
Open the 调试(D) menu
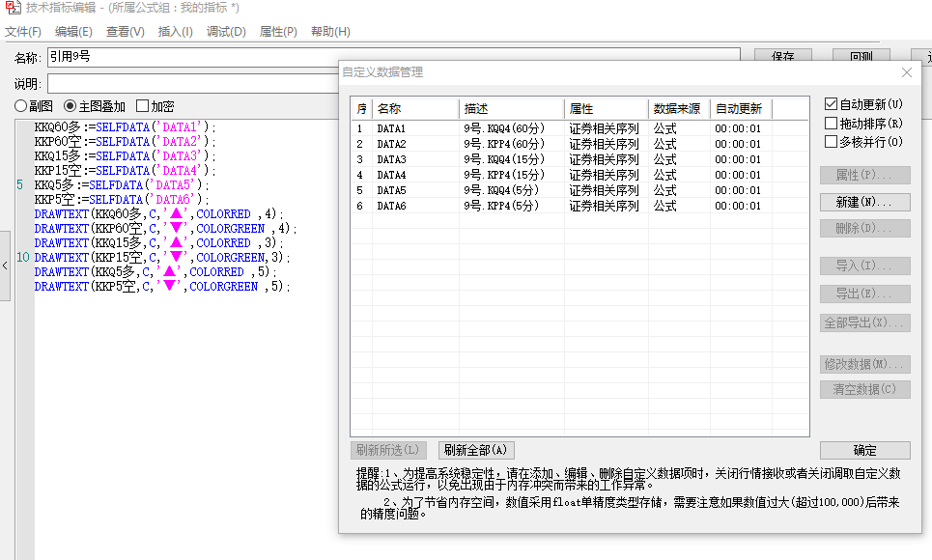pos(226,32)
